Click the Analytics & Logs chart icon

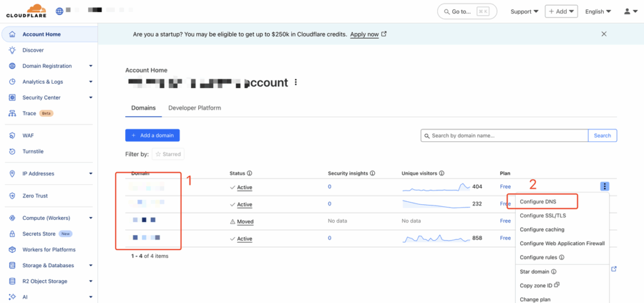(13, 82)
